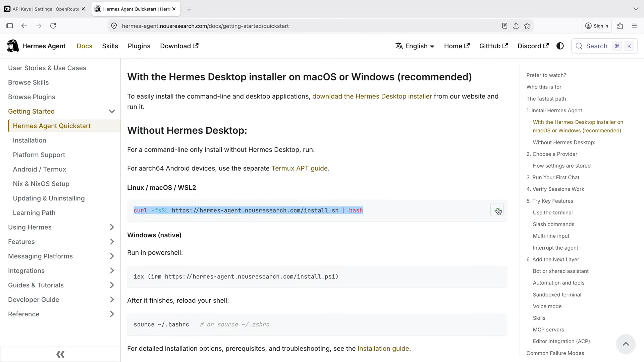
Task: Expand the Integrations section chevron
Action: [x=112, y=270]
